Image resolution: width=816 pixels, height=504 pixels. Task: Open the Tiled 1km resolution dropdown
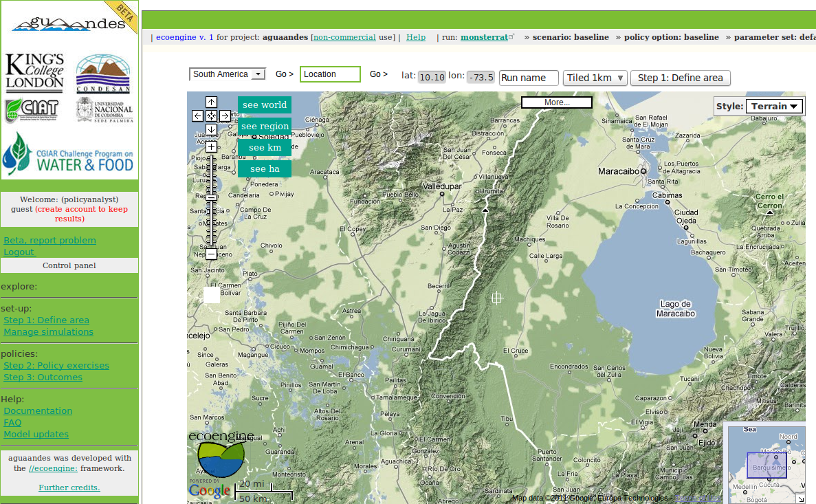pyautogui.click(x=595, y=78)
